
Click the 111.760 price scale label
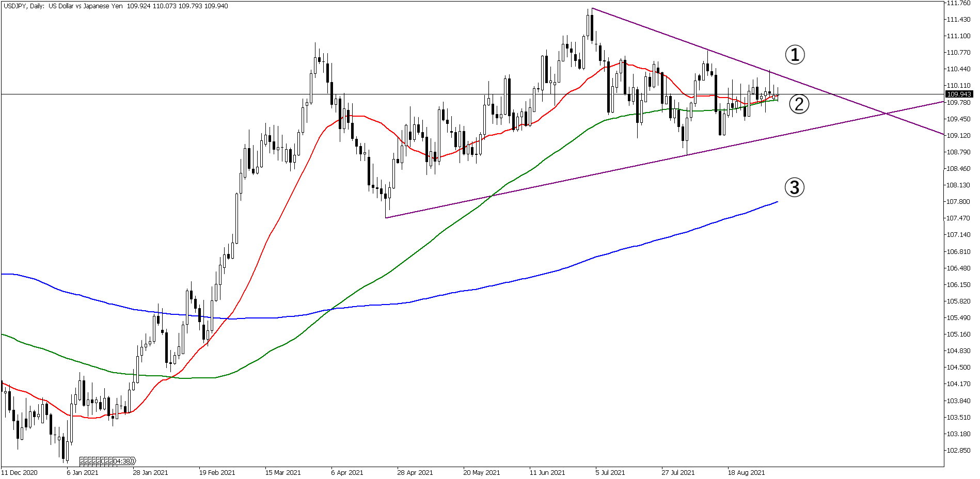coord(958,3)
